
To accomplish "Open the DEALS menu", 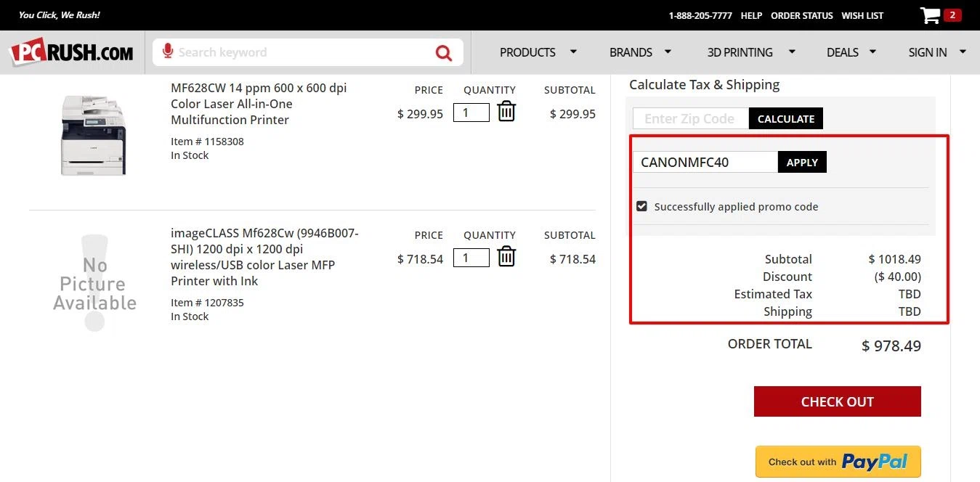I will coord(843,52).
